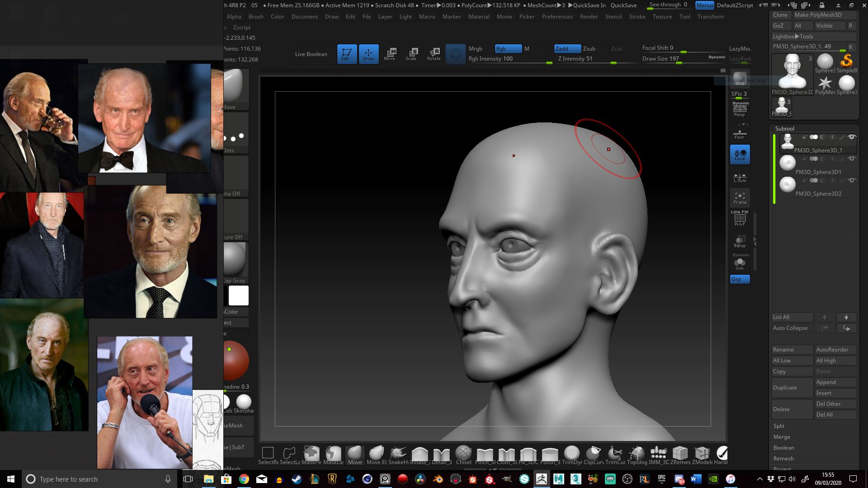The image size is (868, 488).
Task: Open the Brush menu
Action: click(256, 16)
